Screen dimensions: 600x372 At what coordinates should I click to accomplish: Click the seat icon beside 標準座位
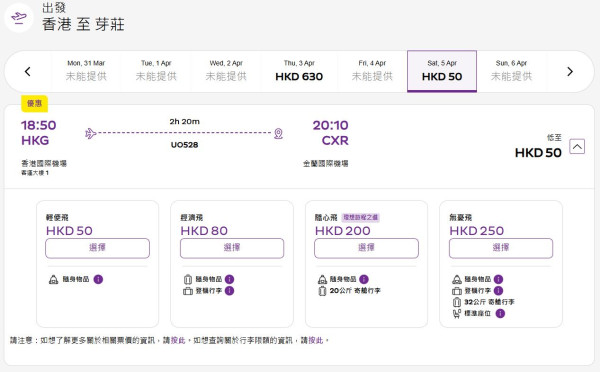(x=457, y=314)
